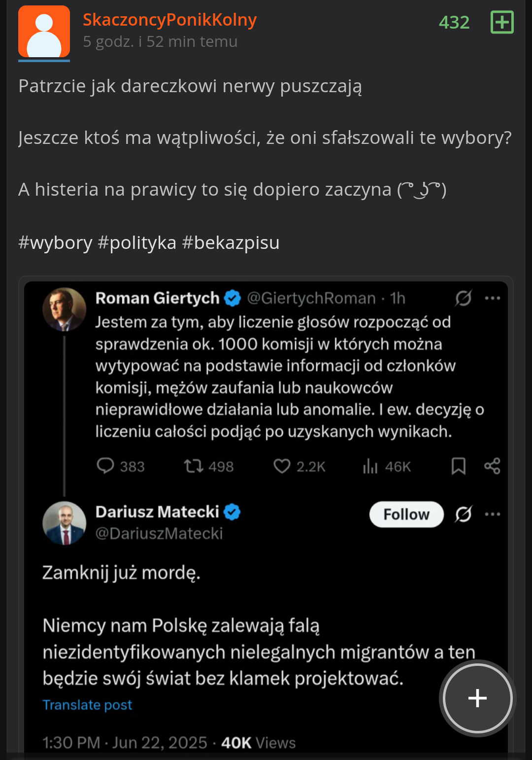Open the three-dot menu on Matecki's tweet
532x760 pixels.
coord(493,514)
